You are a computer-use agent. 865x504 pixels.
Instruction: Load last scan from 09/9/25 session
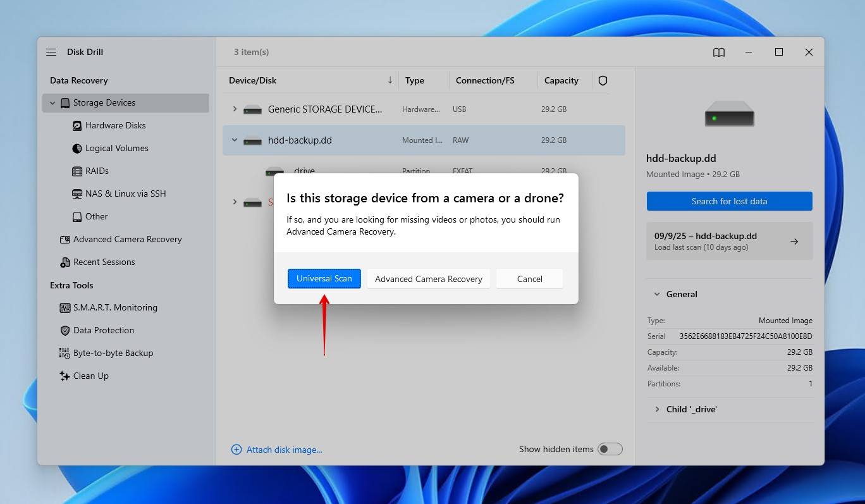[x=729, y=241]
